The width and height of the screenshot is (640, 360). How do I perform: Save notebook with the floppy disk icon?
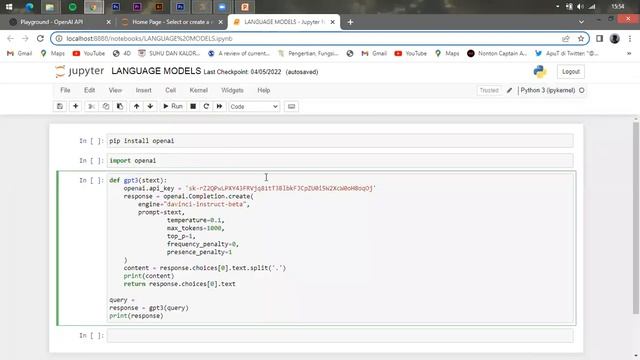[60, 106]
